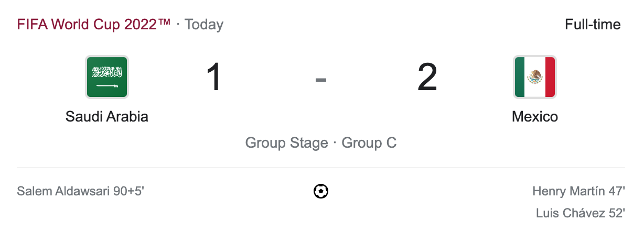Click the horizontal divider above the scorers
This screenshot has width=644, height=231.
click(321, 168)
